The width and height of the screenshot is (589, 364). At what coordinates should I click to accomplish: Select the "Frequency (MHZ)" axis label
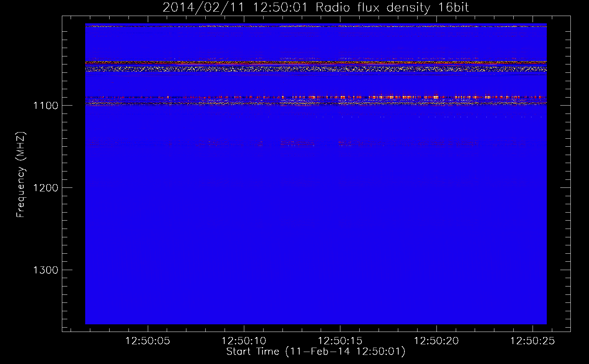(21, 175)
